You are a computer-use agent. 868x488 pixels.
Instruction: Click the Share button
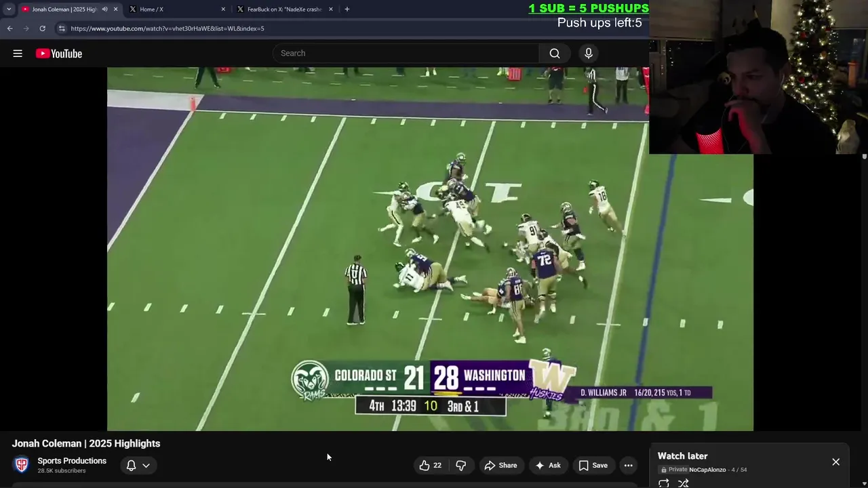point(500,466)
